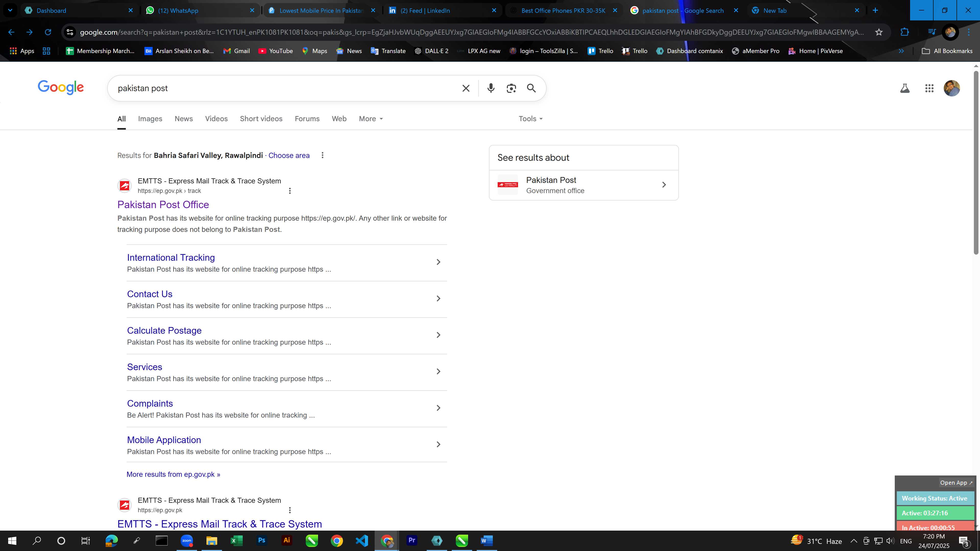Image resolution: width=980 pixels, height=551 pixels.
Task: Open Chrome media controls icon
Action: coord(932,32)
